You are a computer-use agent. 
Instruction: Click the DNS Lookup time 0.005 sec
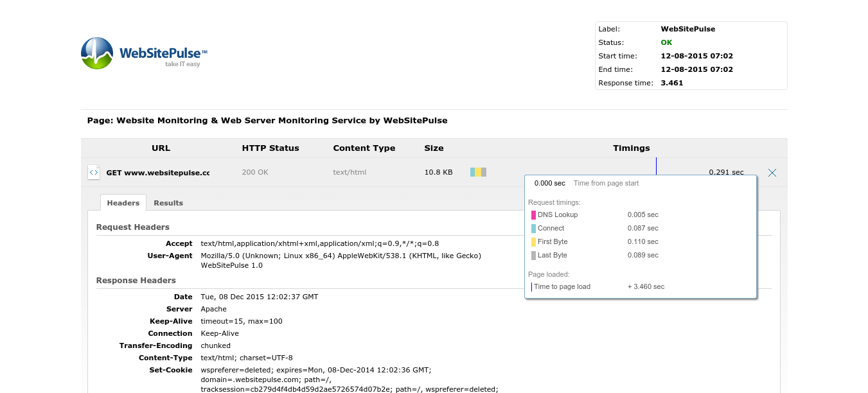coord(643,214)
